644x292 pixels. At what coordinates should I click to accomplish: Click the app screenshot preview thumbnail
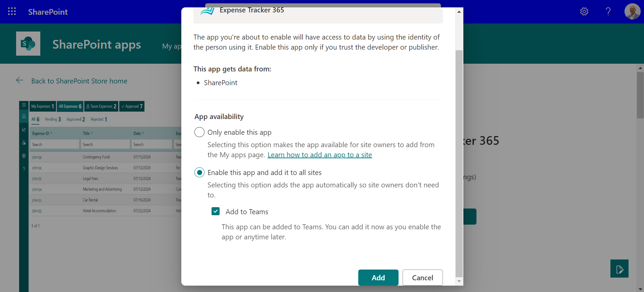point(100,196)
